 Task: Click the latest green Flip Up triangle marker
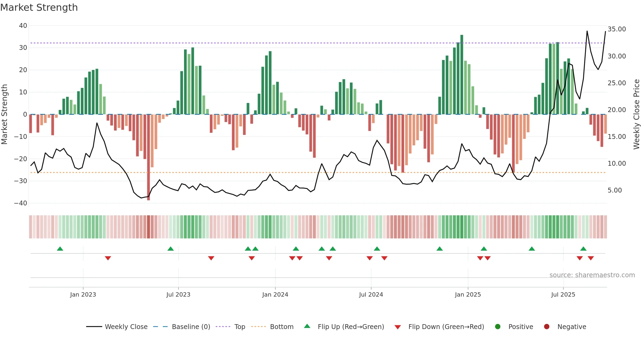583,249
